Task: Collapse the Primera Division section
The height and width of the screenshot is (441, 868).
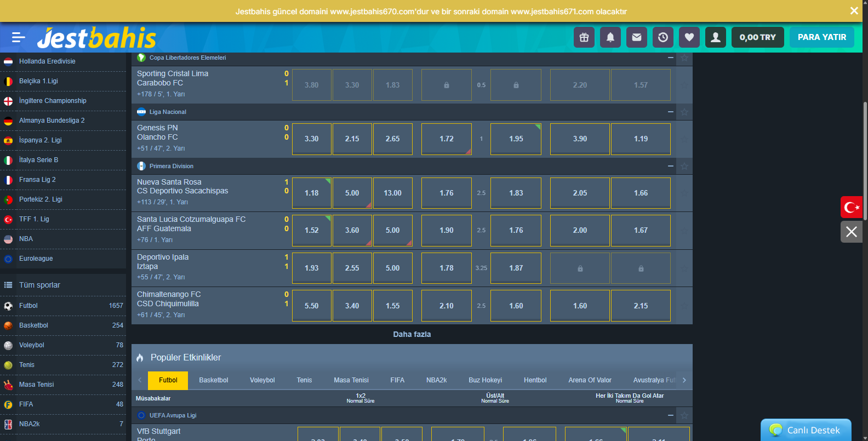Action: pos(671,166)
